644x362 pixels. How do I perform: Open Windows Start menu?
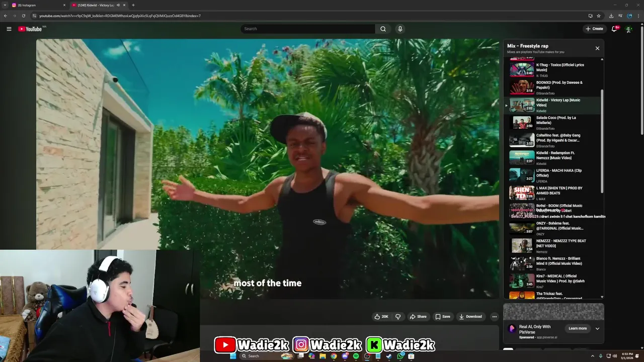click(233, 356)
